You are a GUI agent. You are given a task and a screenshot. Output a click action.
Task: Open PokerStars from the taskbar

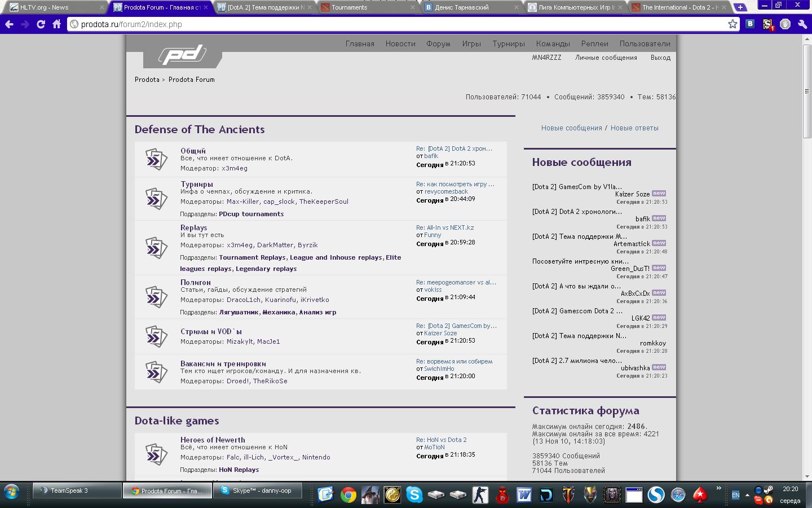[700, 495]
